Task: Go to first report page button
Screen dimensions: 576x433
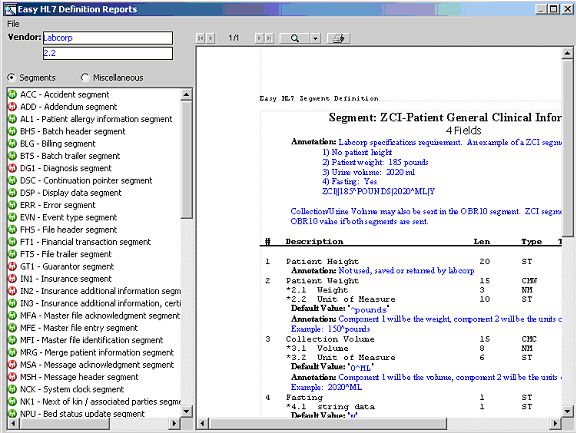Action: pyautogui.click(x=201, y=38)
